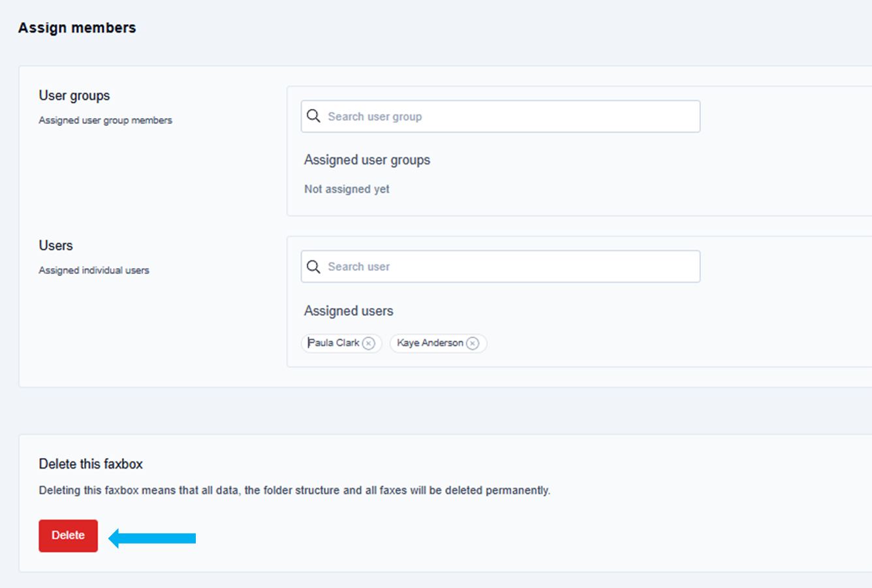Focus the Search user group field
Image resolution: width=872 pixels, height=588 pixels.
coord(509,116)
